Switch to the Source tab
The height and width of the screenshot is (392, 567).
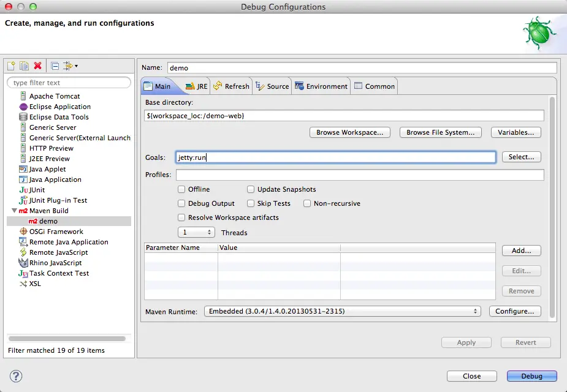tap(272, 86)
